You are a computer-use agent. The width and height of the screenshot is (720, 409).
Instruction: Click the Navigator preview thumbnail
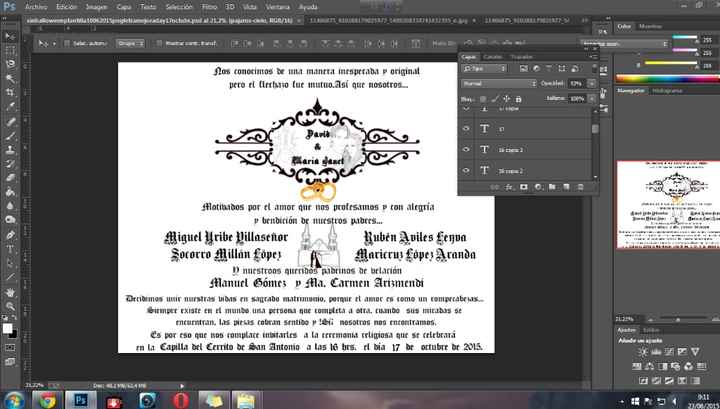668,204
